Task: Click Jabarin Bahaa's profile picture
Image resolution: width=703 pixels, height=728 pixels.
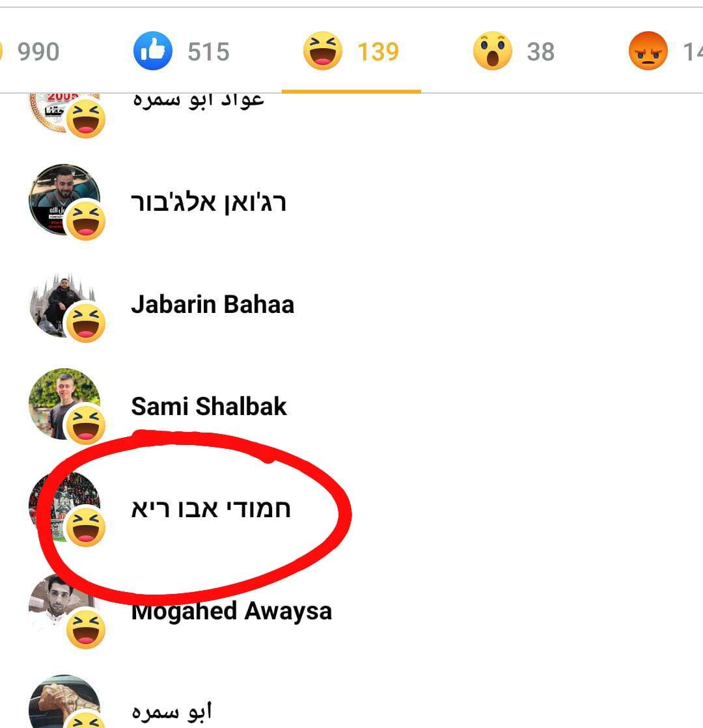Action: pos(64,304)
